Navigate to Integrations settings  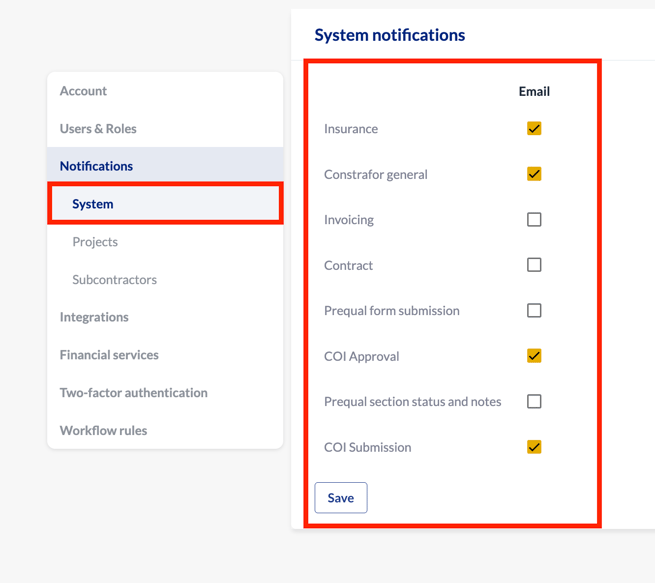point(94,317)
